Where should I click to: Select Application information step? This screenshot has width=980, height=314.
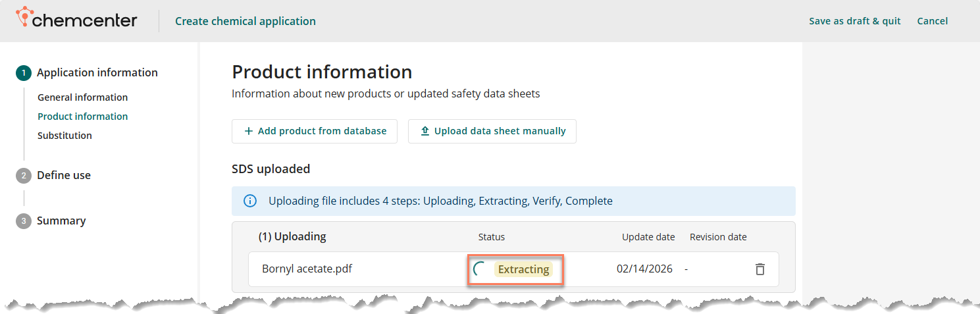pos(97,73)
